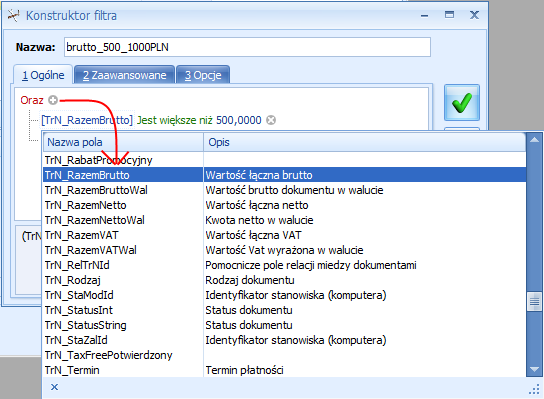Click the 'Rodzaj dokumentu' description

coord(250,280)
